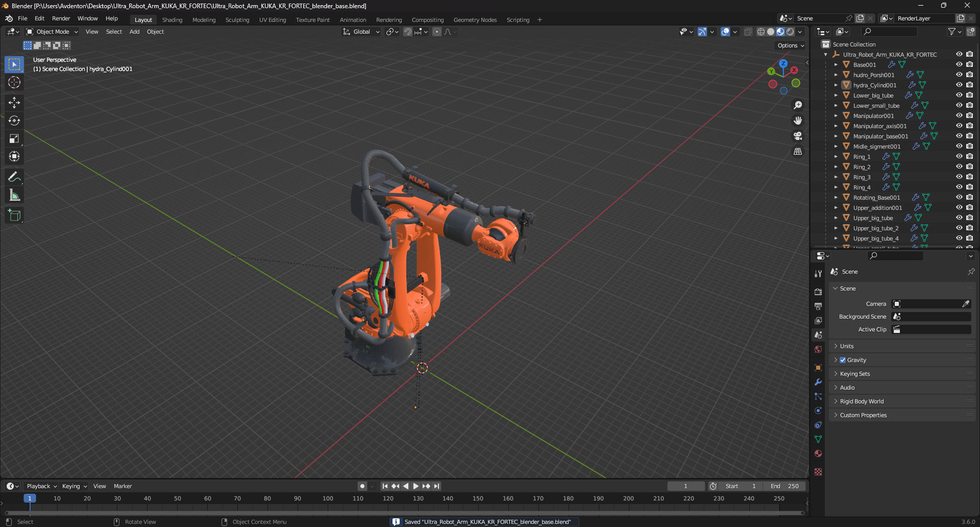This screenshot has height=527, width=980.
Task: Open Object properties tab icon
Action: [x=818, y=368]
